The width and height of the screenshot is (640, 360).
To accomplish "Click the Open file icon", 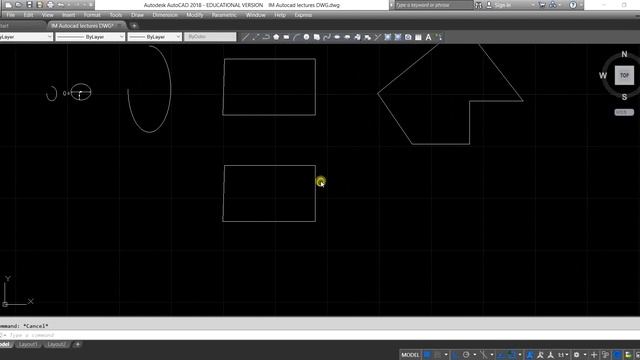I will pos(19,5).
